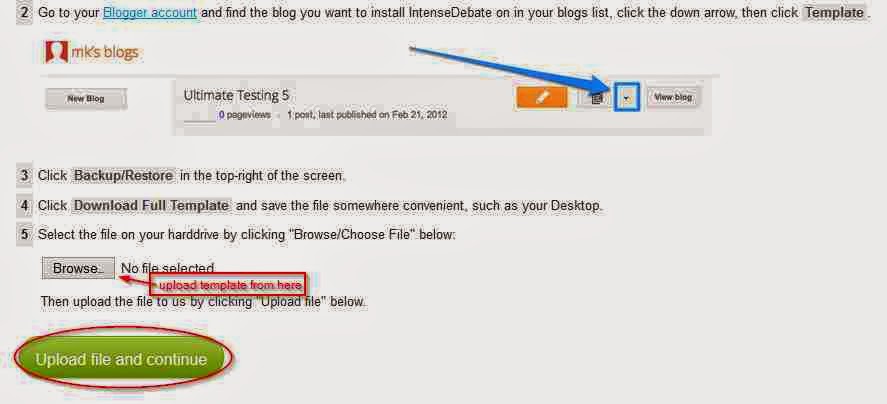The image size is (887, 404).
Task: Click the No file selected field
Action: tap(167, 268)
